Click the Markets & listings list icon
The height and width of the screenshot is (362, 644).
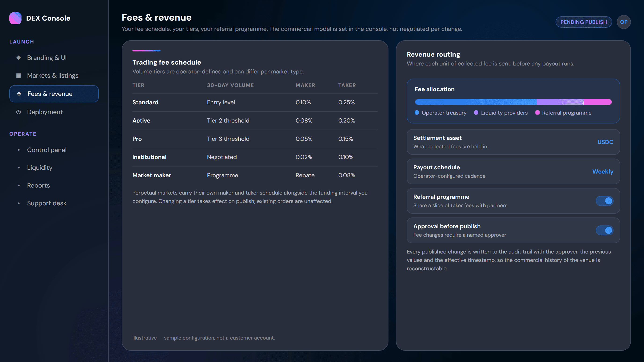(x=18, y=76)
